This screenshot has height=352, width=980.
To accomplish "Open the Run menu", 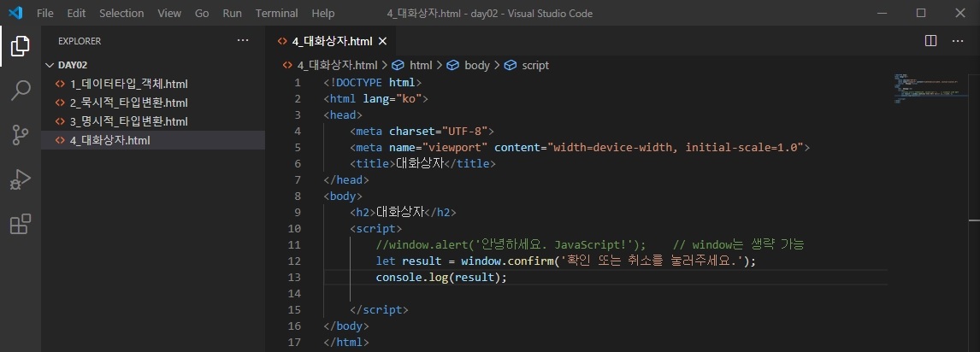I will (232, 13).
